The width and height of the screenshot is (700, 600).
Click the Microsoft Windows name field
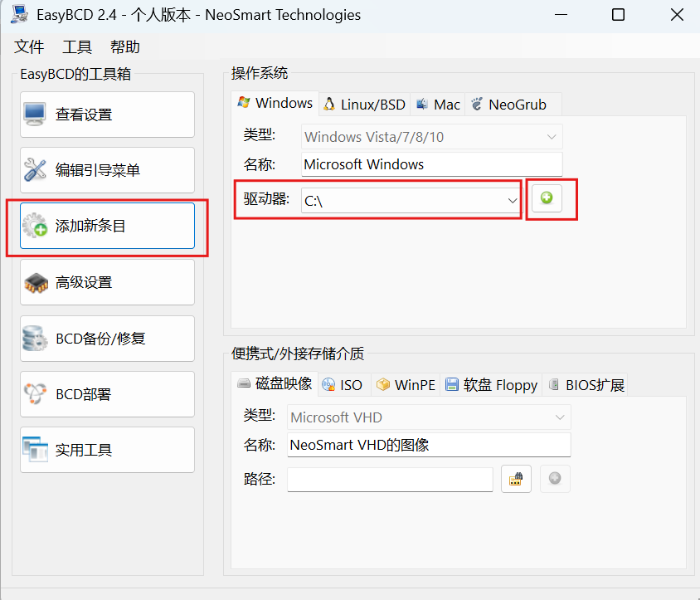click(432, 164)
